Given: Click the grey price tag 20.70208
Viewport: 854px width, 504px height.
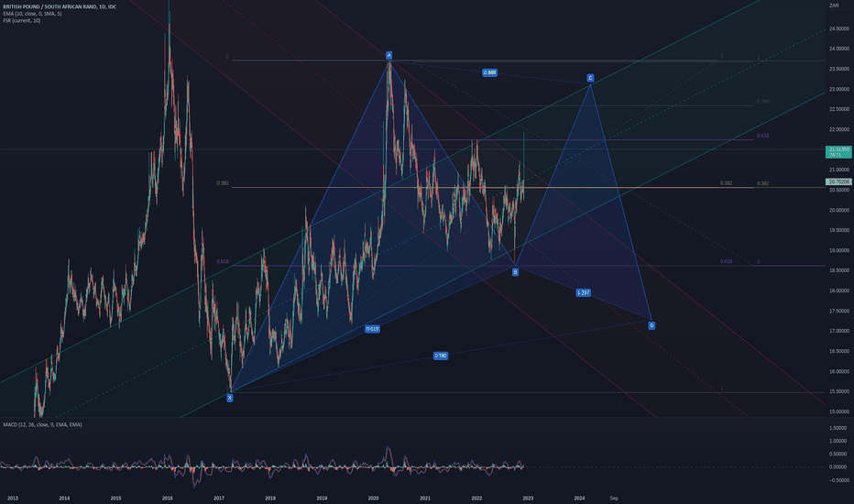Looking at the screenshot, I should [x=838, y=181].
